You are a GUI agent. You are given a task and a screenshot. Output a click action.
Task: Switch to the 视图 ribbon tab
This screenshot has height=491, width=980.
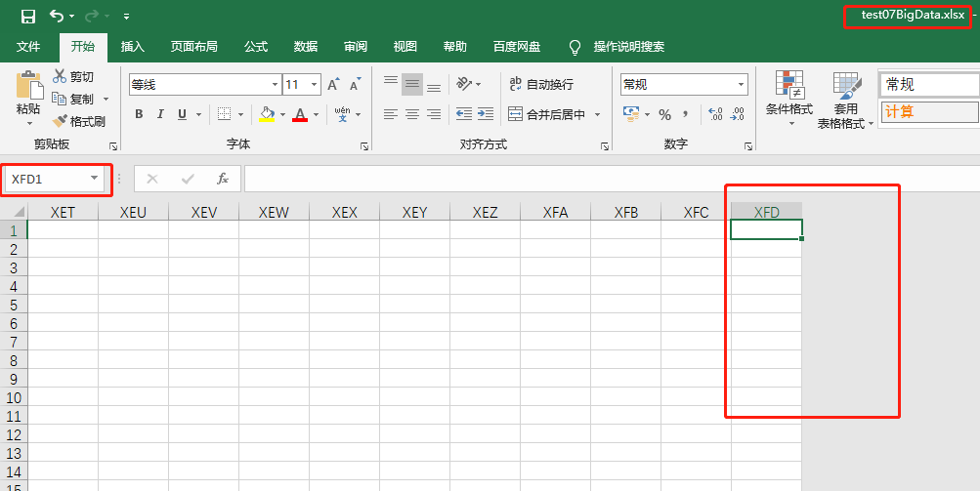(x=405, y=47)
